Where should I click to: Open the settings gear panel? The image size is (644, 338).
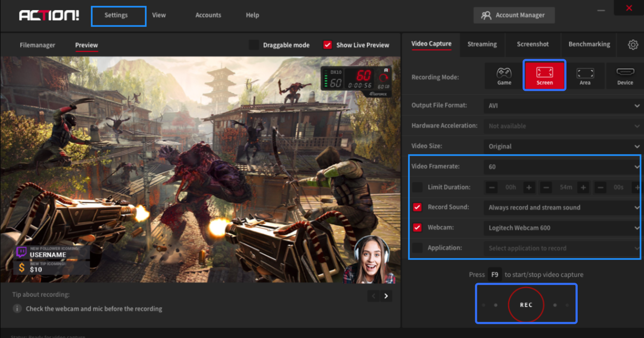pyautogui.click(x=633, y=45)
